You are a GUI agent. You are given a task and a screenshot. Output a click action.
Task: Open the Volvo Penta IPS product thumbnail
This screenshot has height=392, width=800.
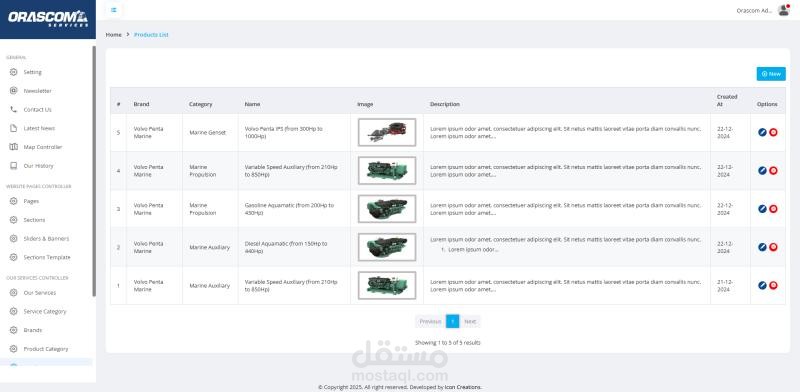pos(387,132)
